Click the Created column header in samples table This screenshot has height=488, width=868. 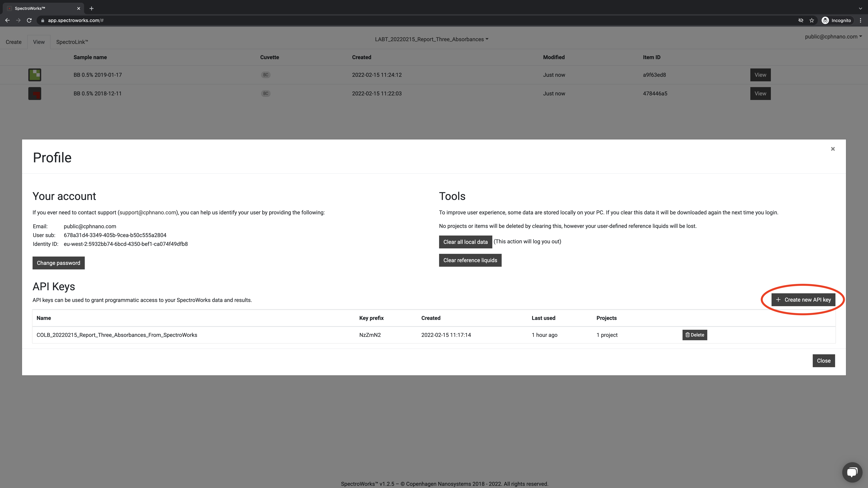[x=361, y=57]
